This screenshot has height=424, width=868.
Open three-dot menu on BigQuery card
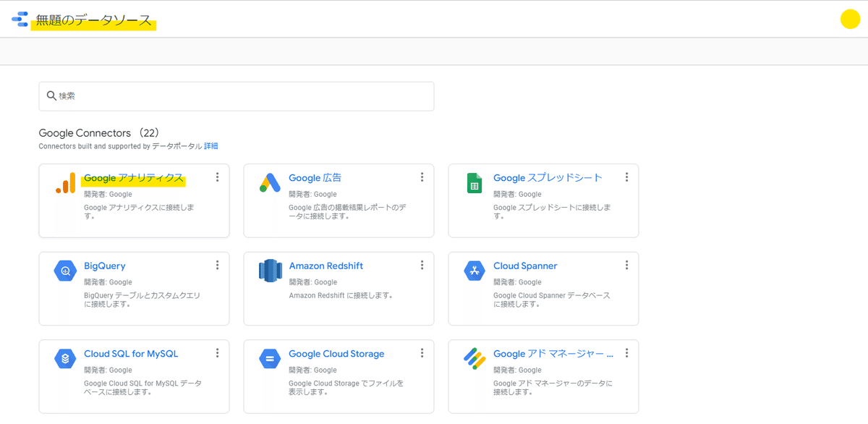[217, 266]
